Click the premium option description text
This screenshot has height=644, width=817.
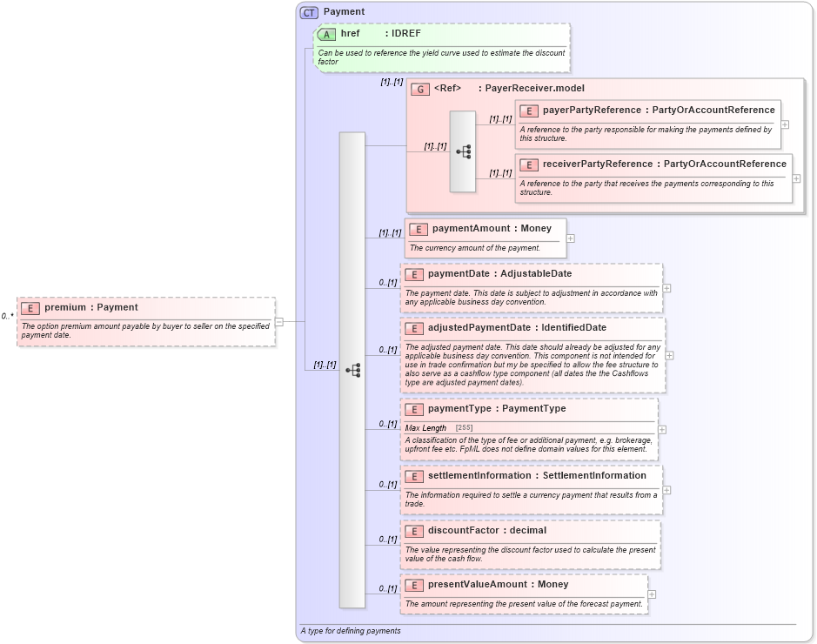pos(145,331)
